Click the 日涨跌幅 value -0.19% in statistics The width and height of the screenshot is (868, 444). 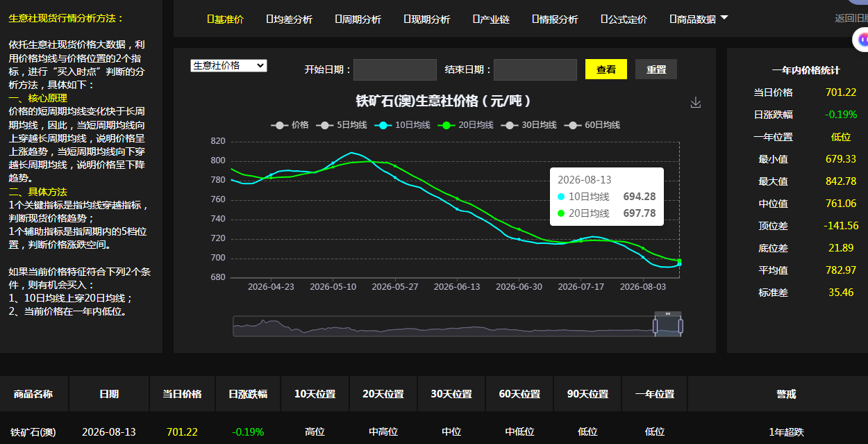click(841, 115)
